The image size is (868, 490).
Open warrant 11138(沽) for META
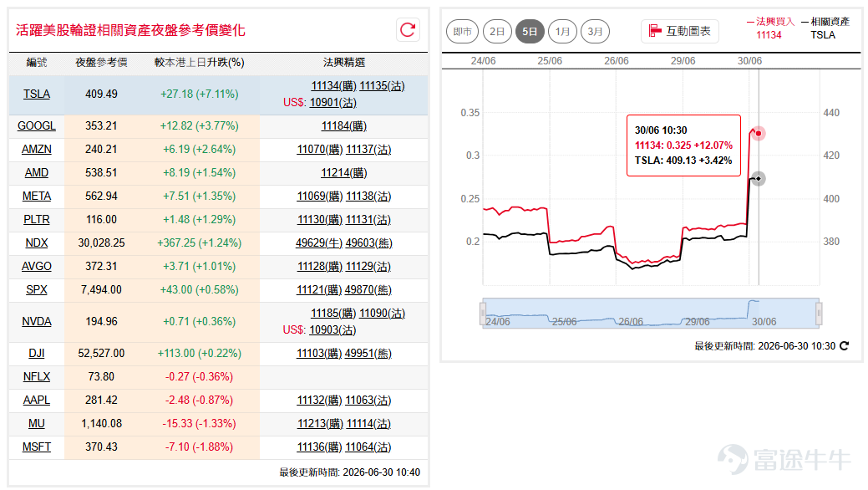coord(368,196)
